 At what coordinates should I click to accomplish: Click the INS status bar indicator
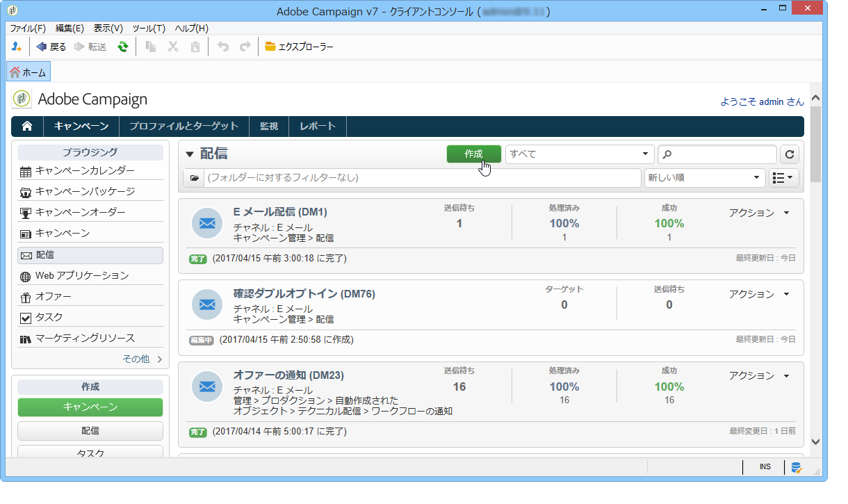pos(765,467)
